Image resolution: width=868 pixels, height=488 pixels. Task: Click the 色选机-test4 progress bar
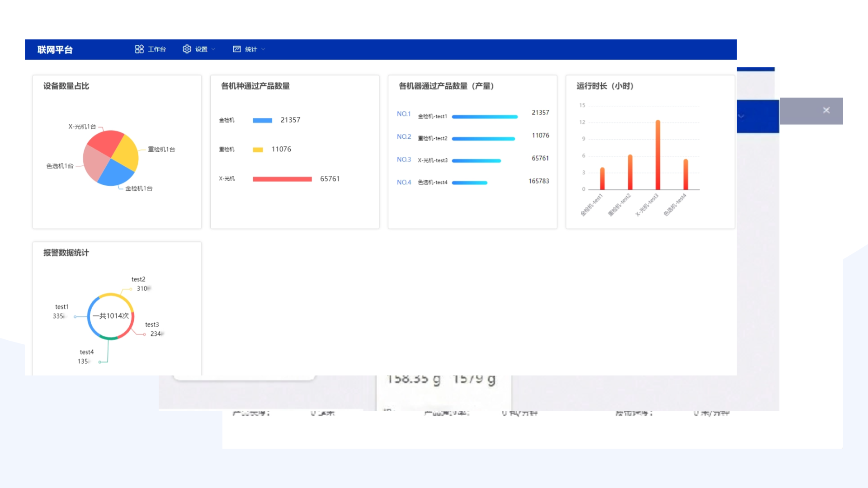(470, 183)
